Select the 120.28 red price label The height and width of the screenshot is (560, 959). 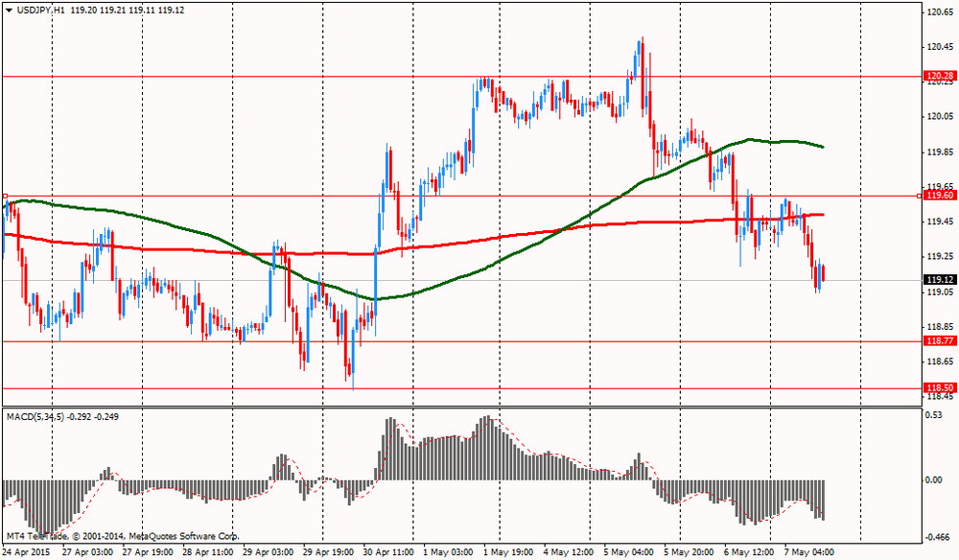coord(938,76)
